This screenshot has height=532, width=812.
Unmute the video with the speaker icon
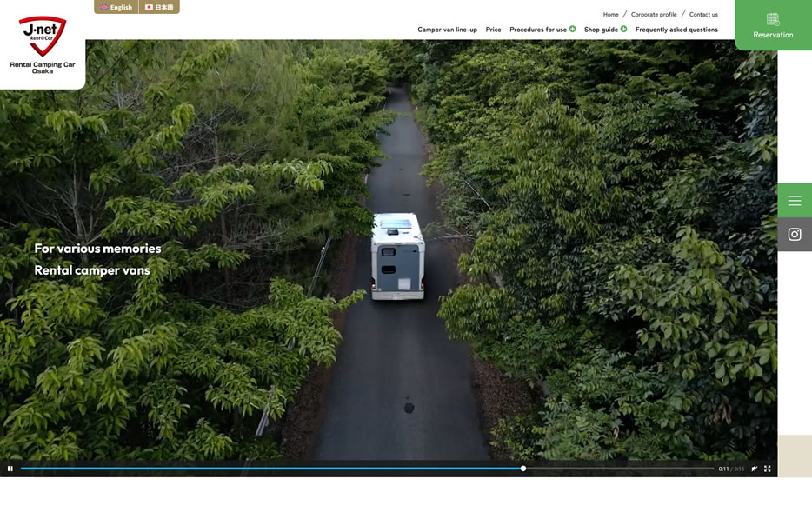click(x=754, y=469)
